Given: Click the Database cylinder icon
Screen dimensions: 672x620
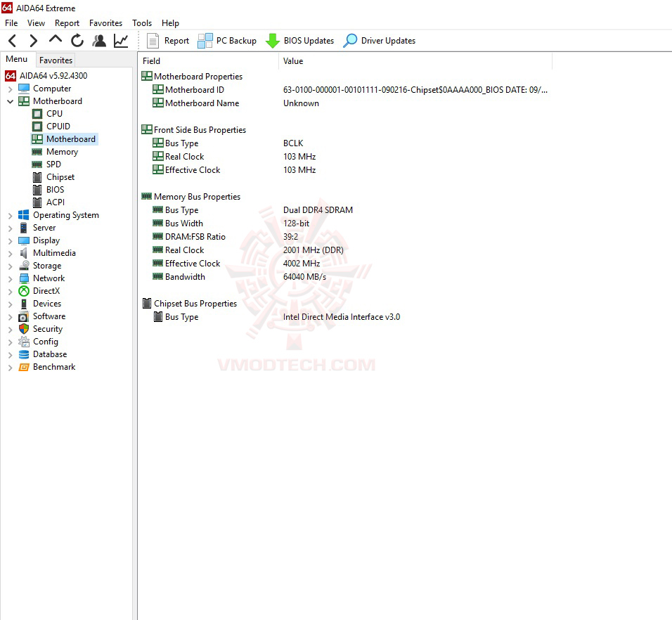Looking at the screenshot, I should point(24,354).
